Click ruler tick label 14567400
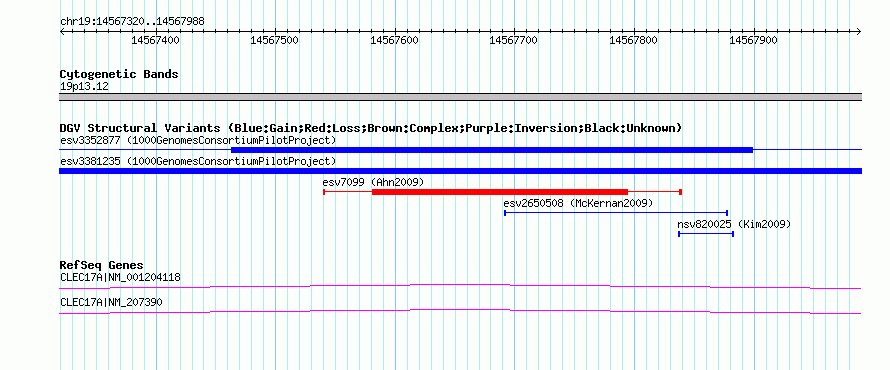 155,40
